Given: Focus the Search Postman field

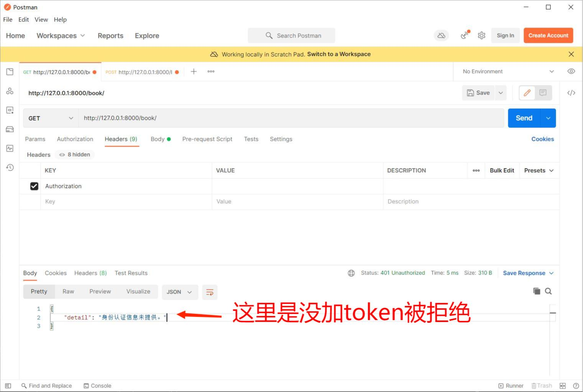Looking at the screenshot, I should (x=291, y=35).
